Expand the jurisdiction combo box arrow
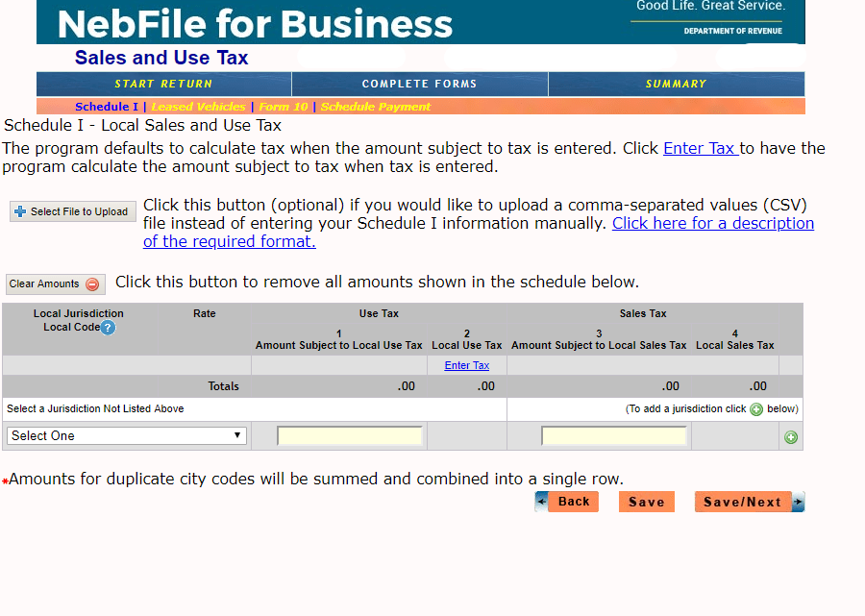 236,435
